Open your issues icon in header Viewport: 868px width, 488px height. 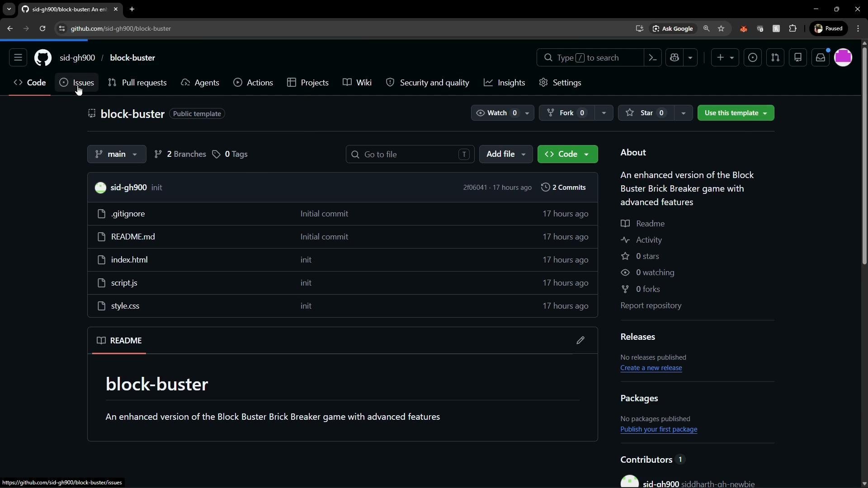[x=753, y=58]
